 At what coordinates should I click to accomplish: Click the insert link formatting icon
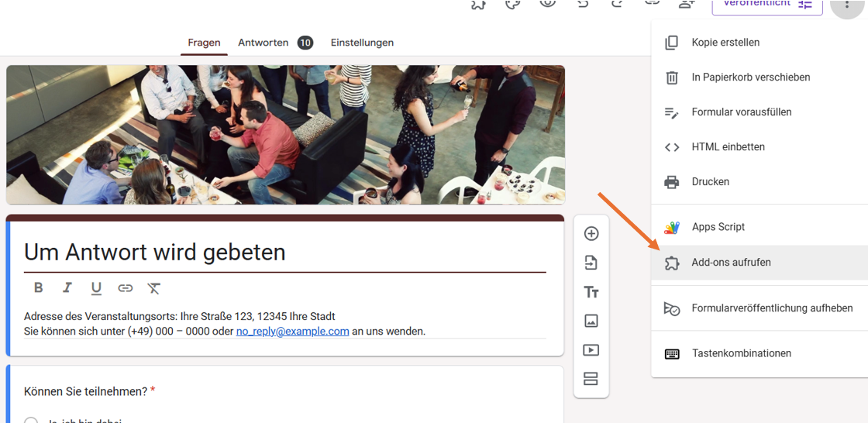tap(126, 288)
